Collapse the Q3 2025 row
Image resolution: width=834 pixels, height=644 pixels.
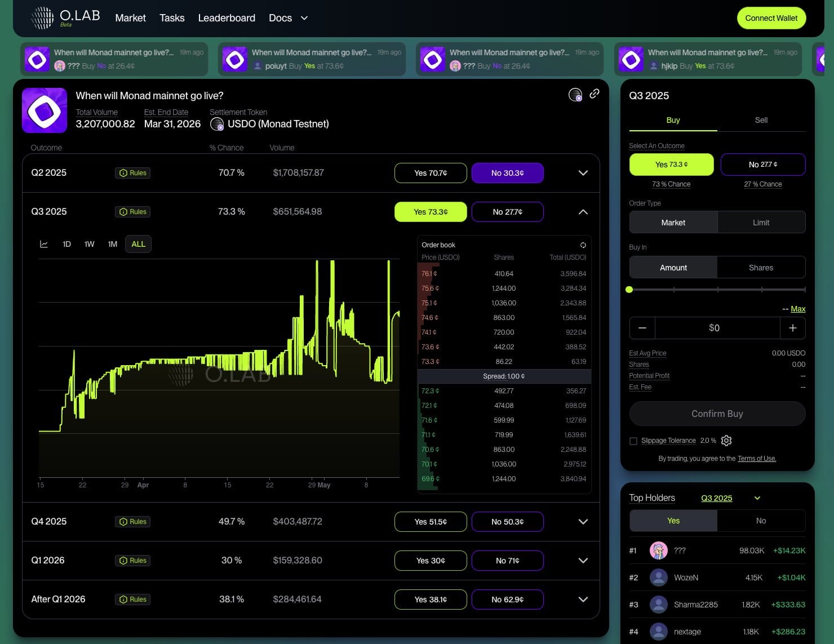pos(583,212)
